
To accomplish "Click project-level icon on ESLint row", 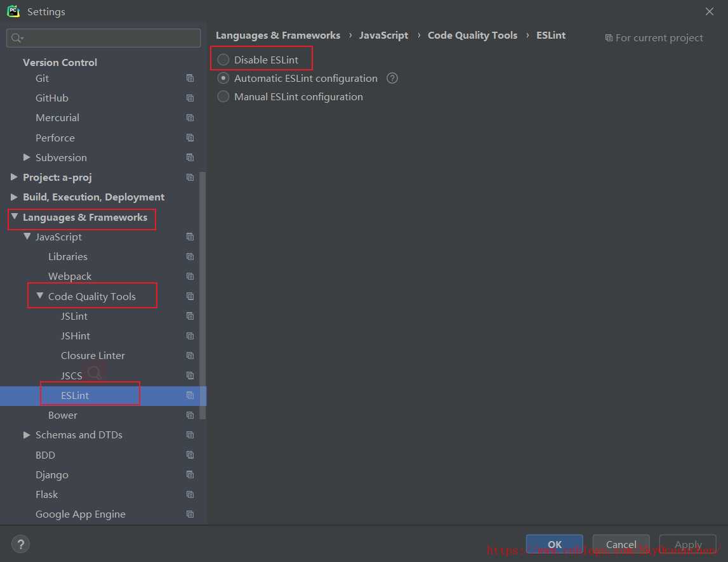I will pyautogui.click(x=190, y=395).
